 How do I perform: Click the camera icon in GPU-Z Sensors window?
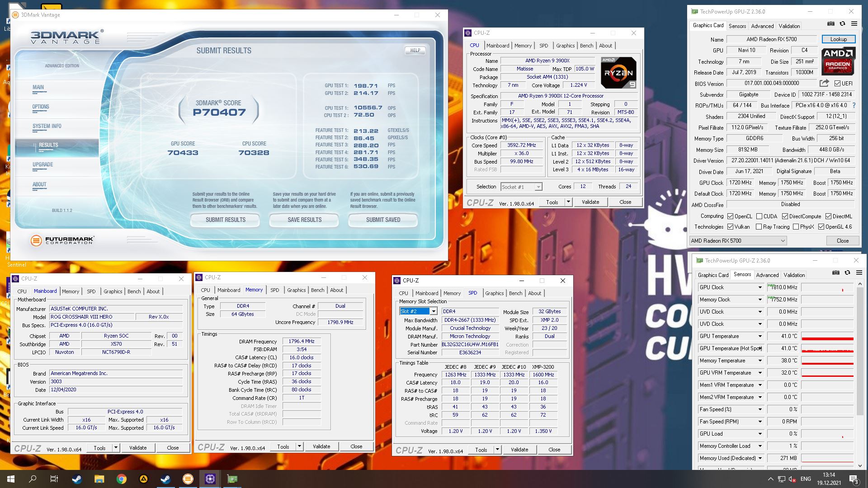836,272
